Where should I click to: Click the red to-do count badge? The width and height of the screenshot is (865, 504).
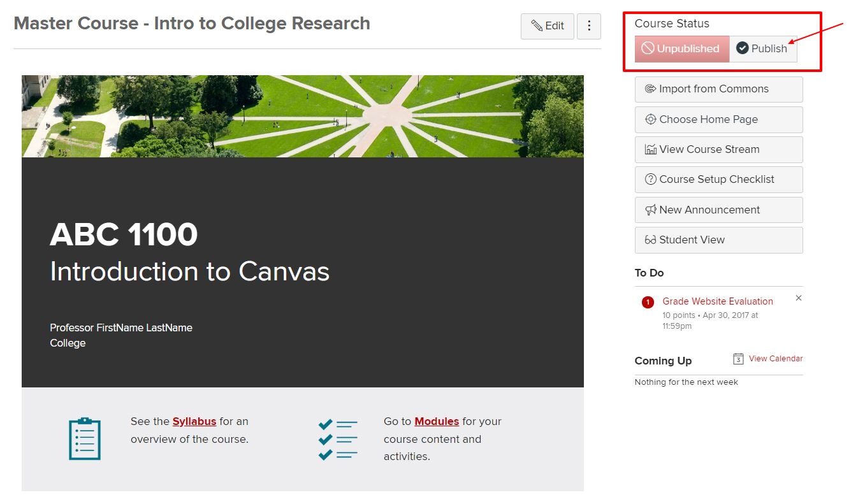[x=648, y=302]
